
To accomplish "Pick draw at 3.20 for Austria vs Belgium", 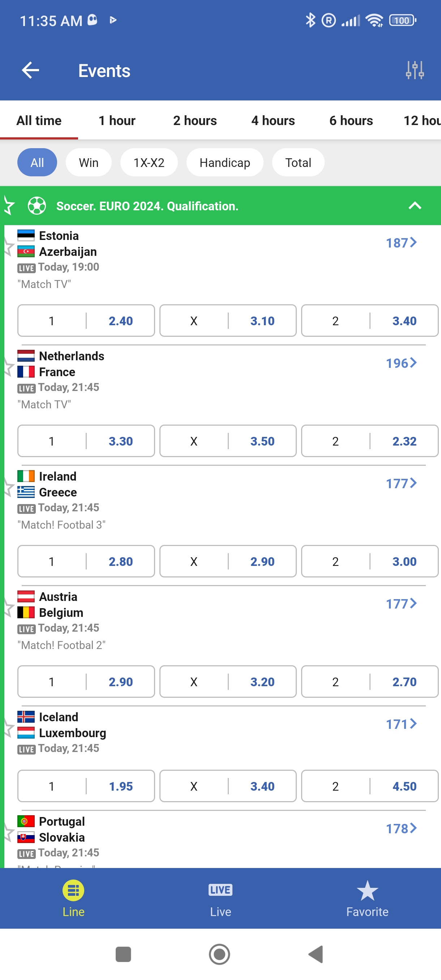I will point(227,682).
